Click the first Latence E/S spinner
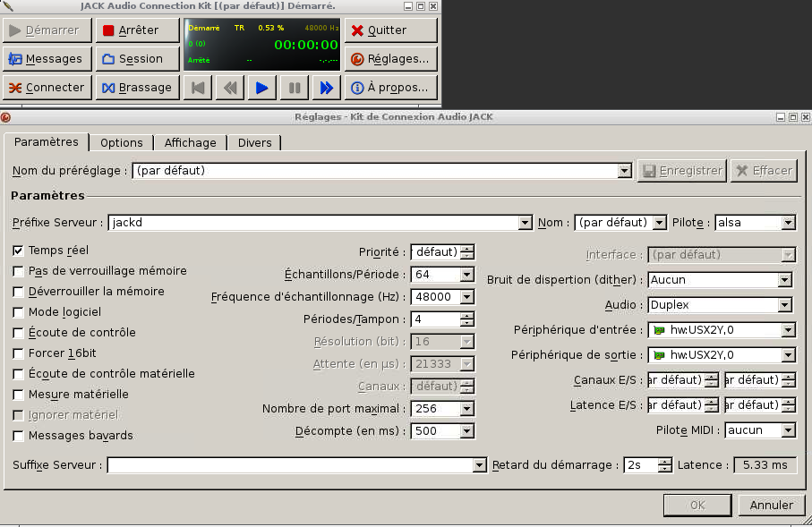 point(682,404)
